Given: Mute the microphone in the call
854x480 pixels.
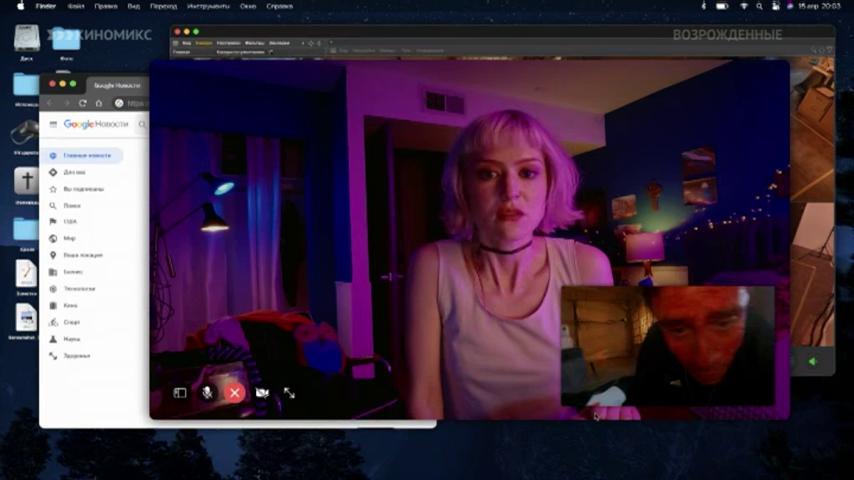Looking at the screenshot, I should click(x=207, y=393).
